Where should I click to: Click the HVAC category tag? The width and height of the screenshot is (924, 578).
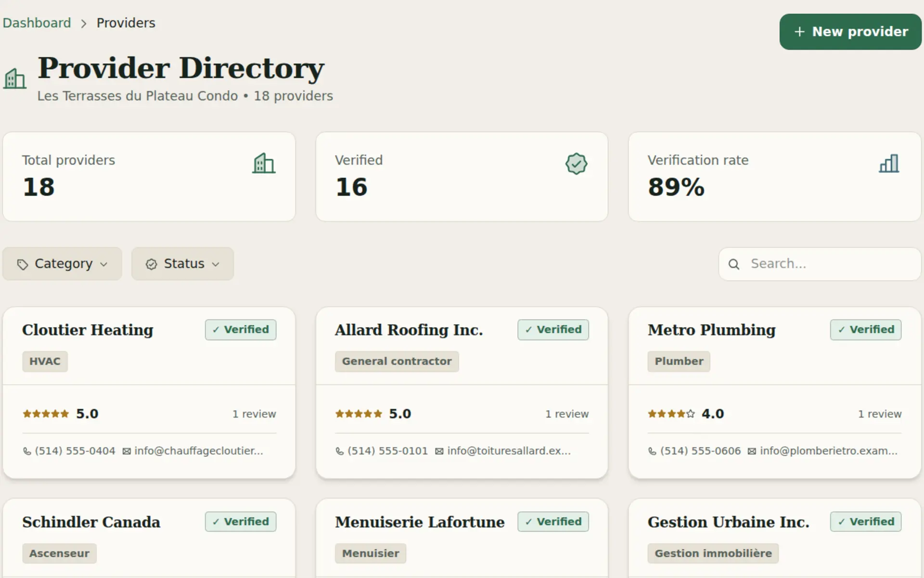click(x=45, y=361)
